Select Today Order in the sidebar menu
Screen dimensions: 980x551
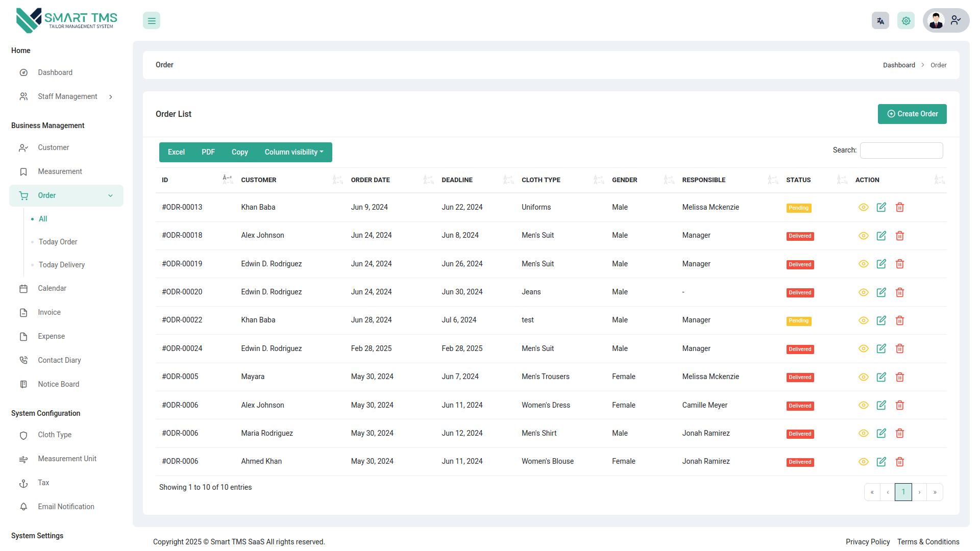(57, 242)
